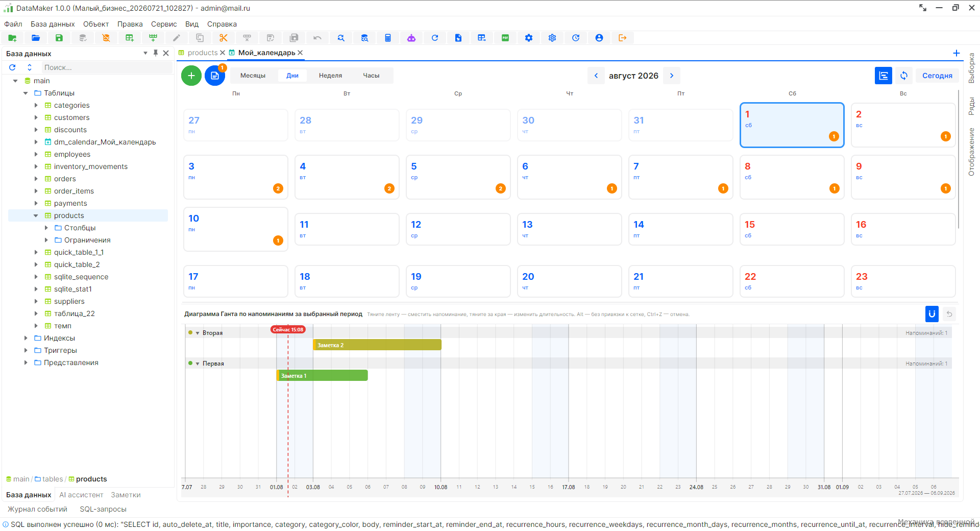The height and width of the screenshot is (531, 980).
Task: Toggle the Gantt diagram view button
Action: (x=884, y=76)
